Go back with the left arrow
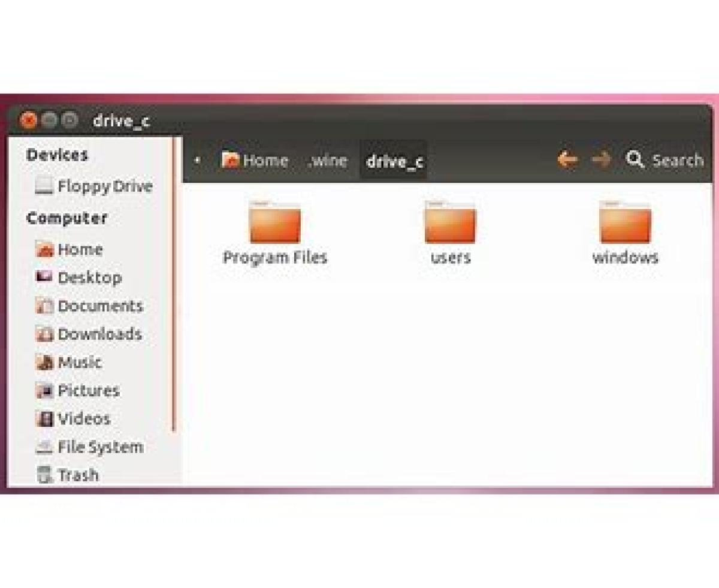Viewport: 719px width, 588px height. coord(567,159)
